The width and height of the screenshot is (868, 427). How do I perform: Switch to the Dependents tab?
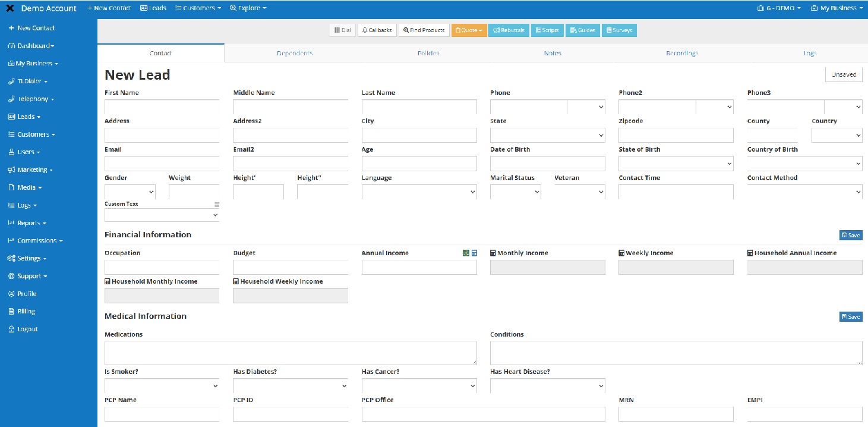coord(295,53)
